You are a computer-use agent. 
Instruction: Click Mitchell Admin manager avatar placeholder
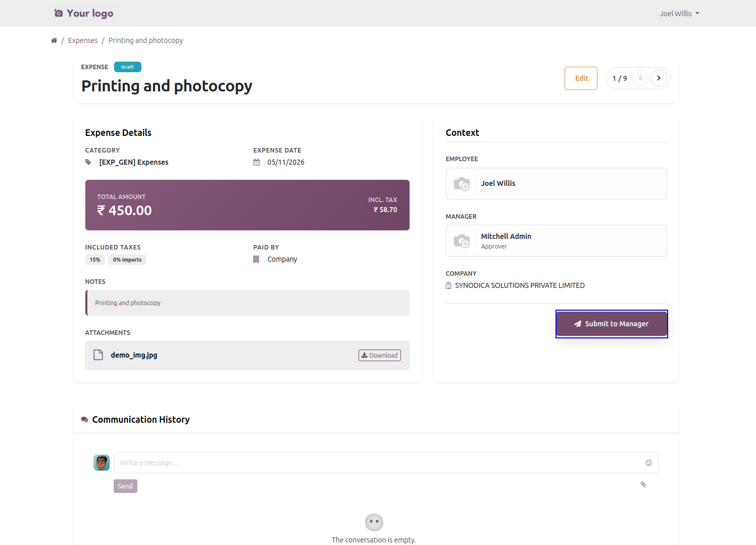(462, 241)
